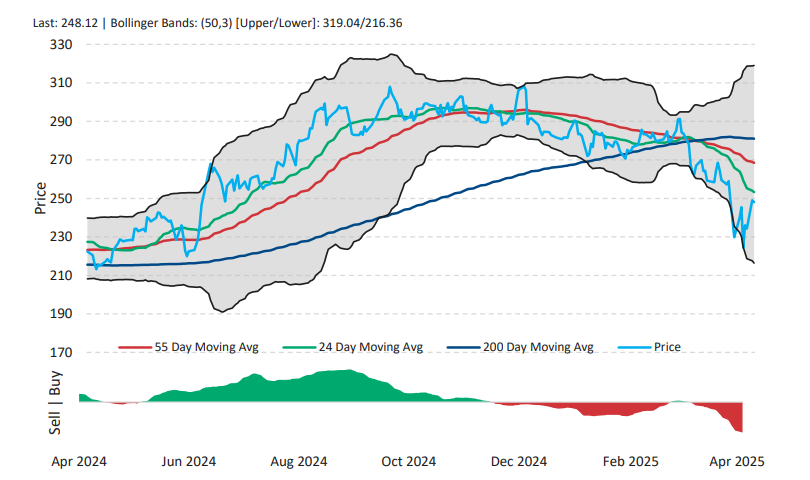This screenshot has width=810, height=480.
Task: Click the header text showing Last: 248.12
Action: [65, 23]
